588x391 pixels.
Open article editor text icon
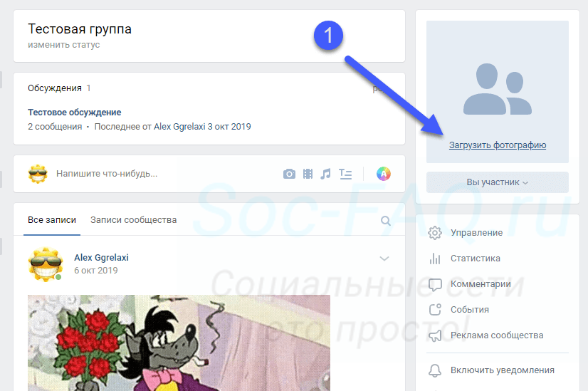345,174
